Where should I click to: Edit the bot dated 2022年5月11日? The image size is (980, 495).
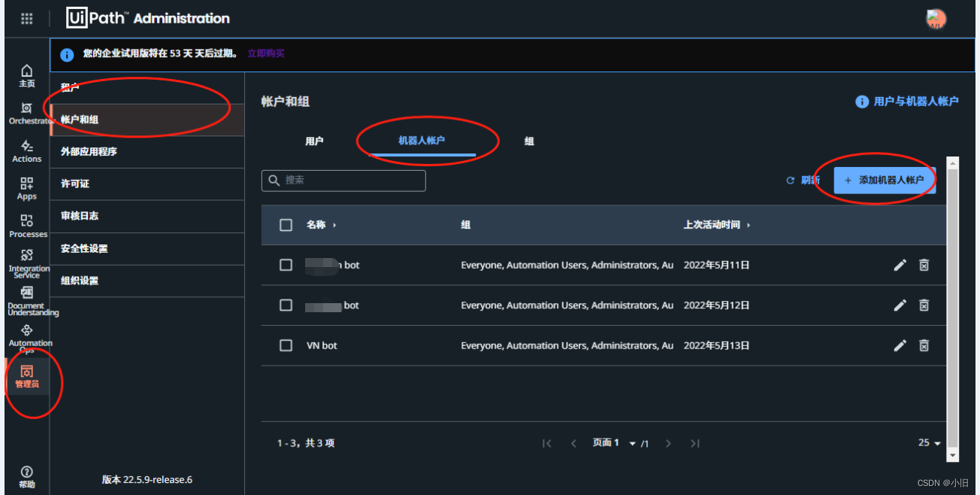click(900, 265)
